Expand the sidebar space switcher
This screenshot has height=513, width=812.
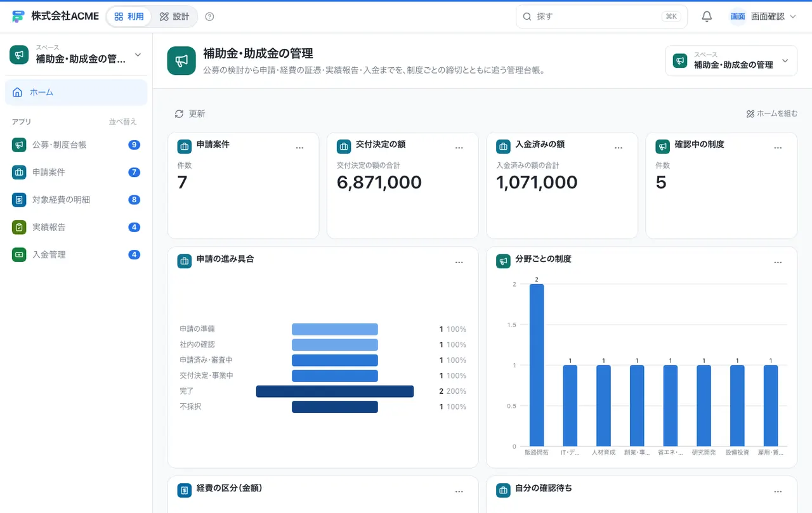coord(76,55)
